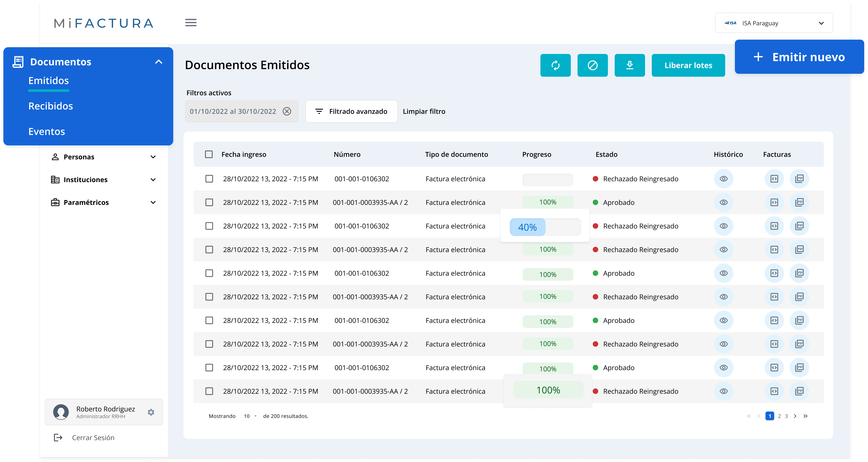The height and width of the screenshot is (462, 868).
Task: Click the MiFactura logo
Action: point(103,23)
